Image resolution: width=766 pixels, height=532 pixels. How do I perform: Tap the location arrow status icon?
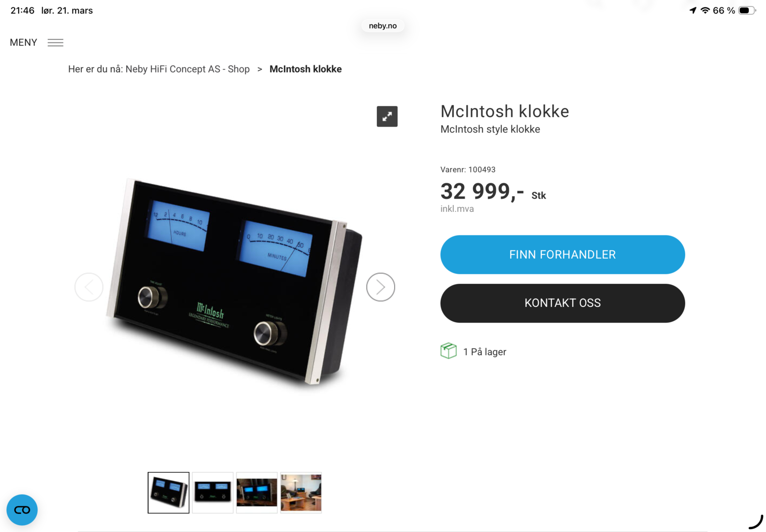693,10
